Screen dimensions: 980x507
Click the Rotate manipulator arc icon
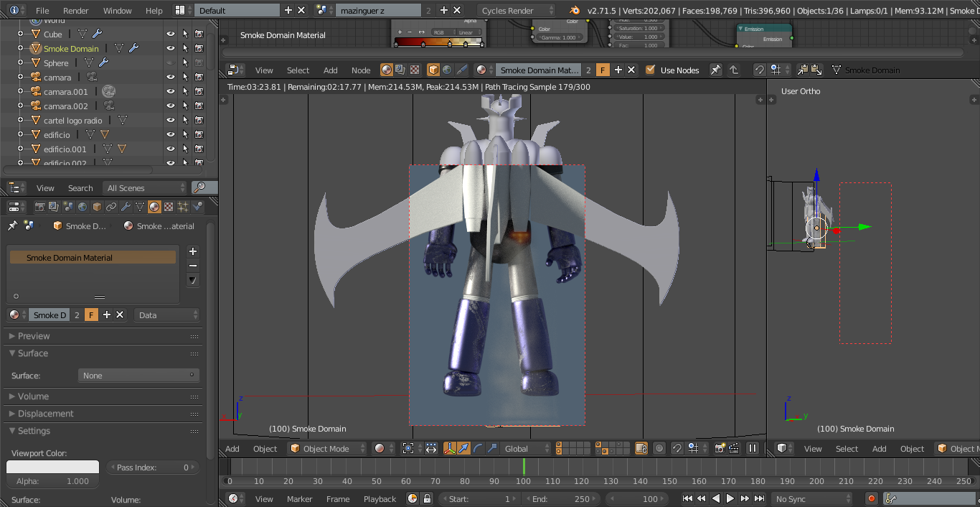coord(478,448)
